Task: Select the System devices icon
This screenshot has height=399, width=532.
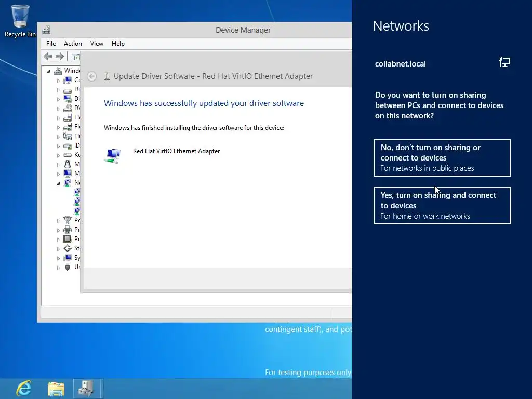Action: [68, 258]
